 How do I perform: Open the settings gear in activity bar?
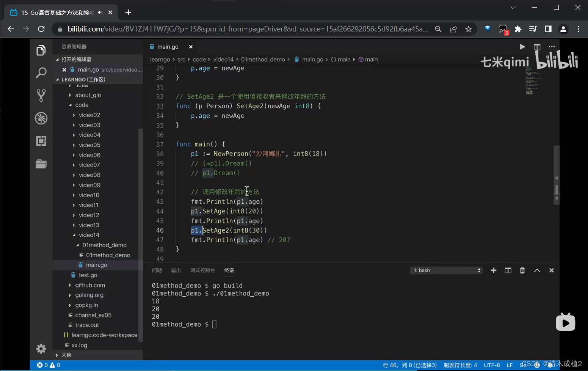pos(41,349)
